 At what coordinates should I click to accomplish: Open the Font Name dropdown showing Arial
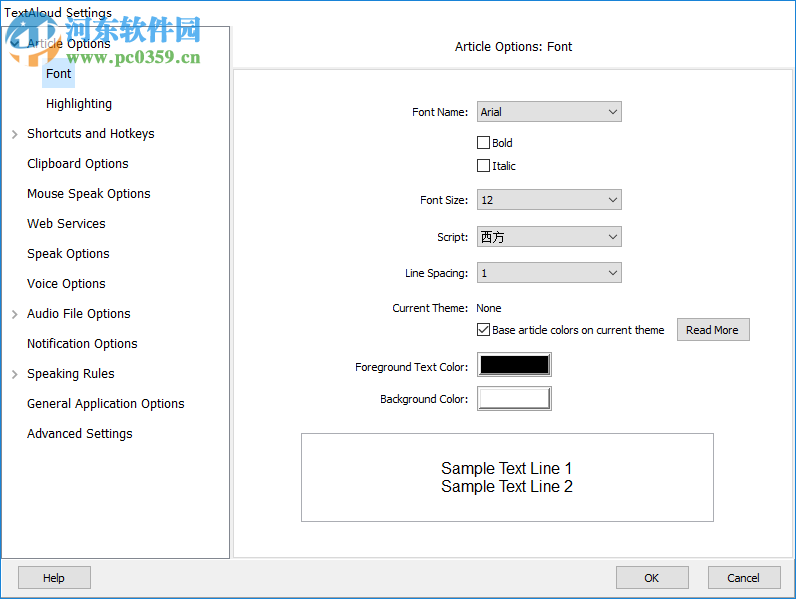click(x=549, y=112)
